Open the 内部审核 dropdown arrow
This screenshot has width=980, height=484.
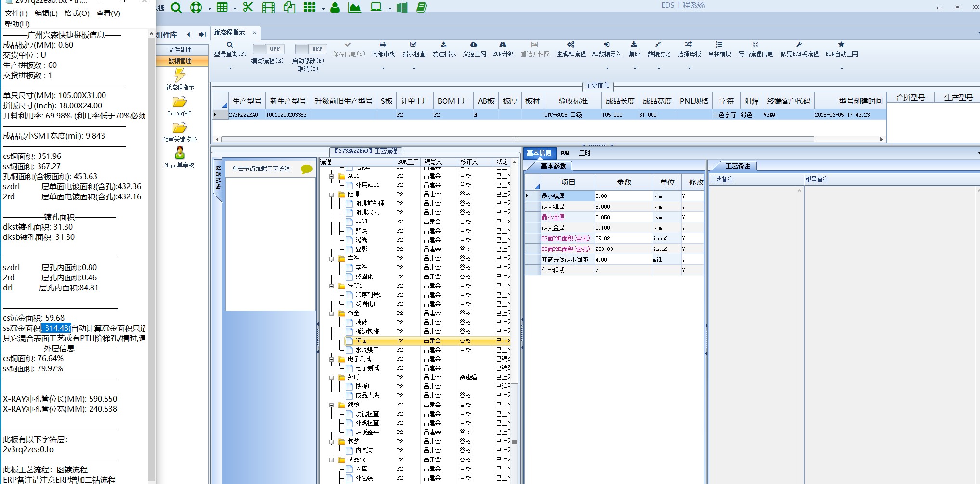tap(383, 69)
